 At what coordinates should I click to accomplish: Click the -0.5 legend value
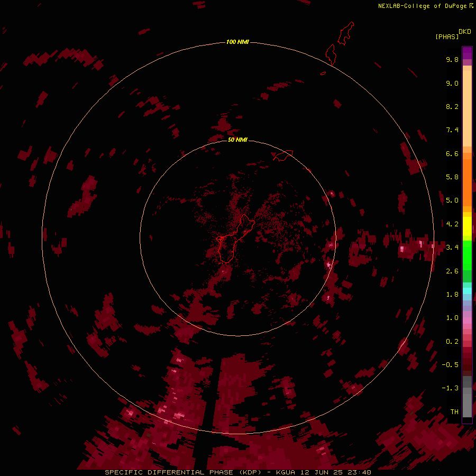click(x=450, y=365)
